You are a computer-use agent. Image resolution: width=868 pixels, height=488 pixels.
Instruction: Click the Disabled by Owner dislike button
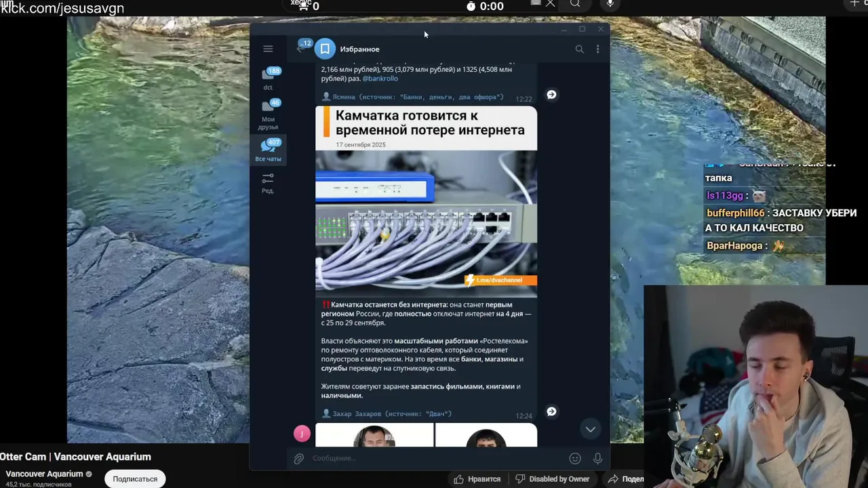coord(553,479)
